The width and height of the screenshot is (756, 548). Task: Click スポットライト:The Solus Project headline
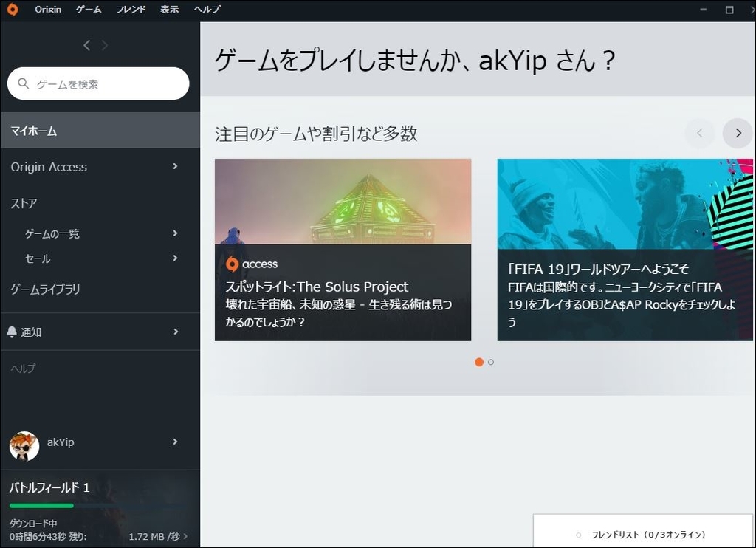317,287
